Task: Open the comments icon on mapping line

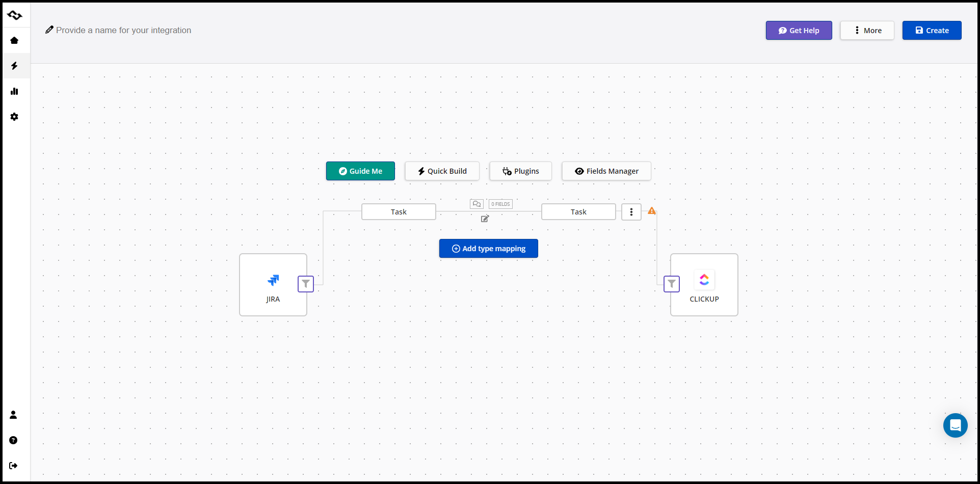Action: click(x=476, y=204)
